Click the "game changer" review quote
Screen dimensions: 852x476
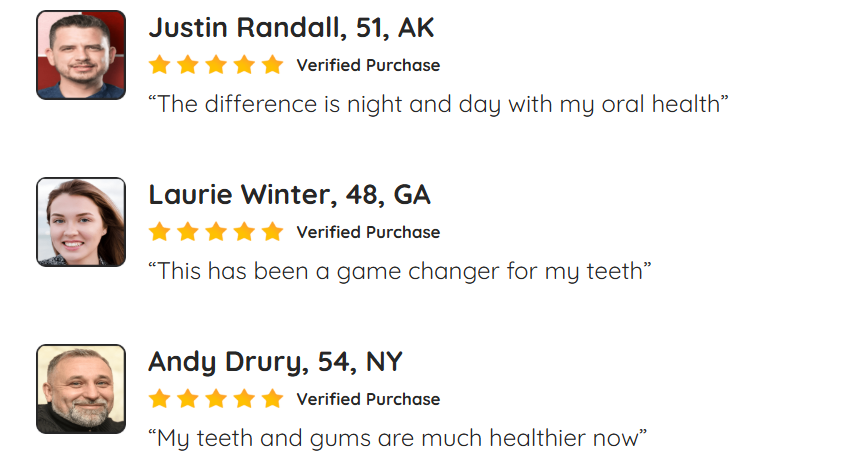[400, 271]
